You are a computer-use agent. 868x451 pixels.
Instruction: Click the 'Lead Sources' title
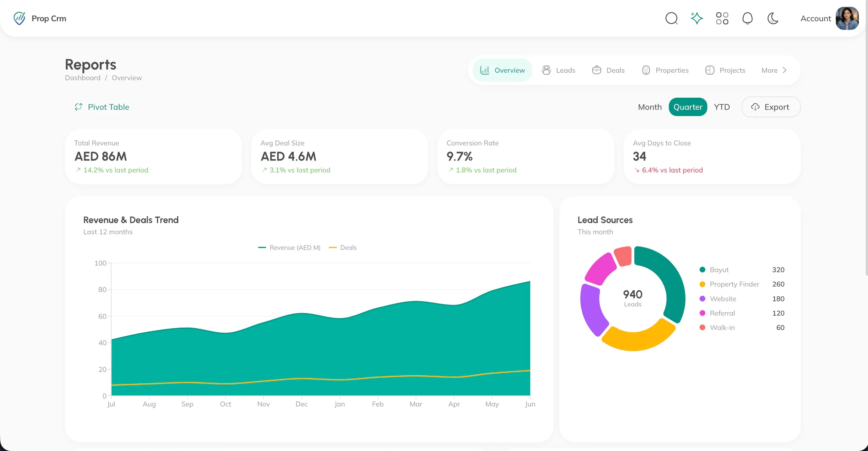click(605, 220)
